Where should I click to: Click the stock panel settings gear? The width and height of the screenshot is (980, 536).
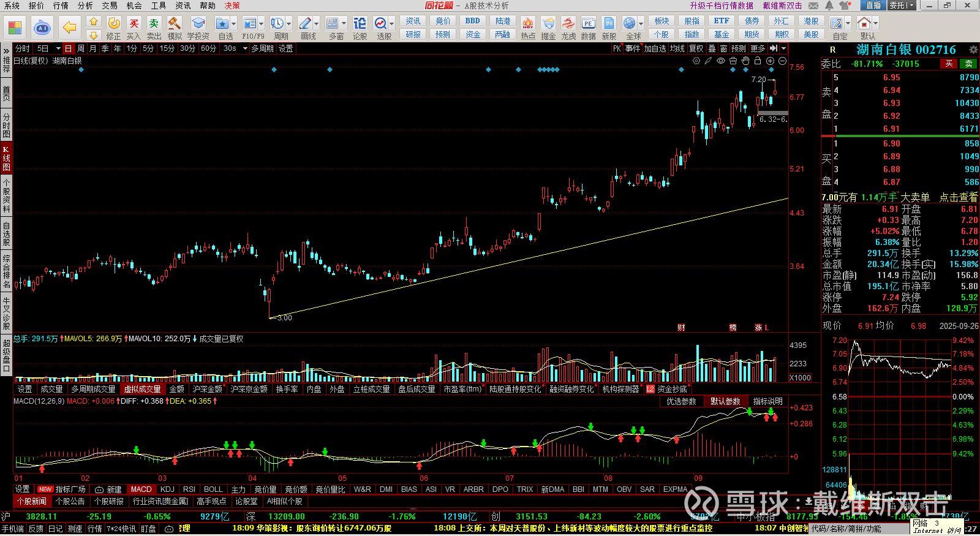(x=973, y=50)
